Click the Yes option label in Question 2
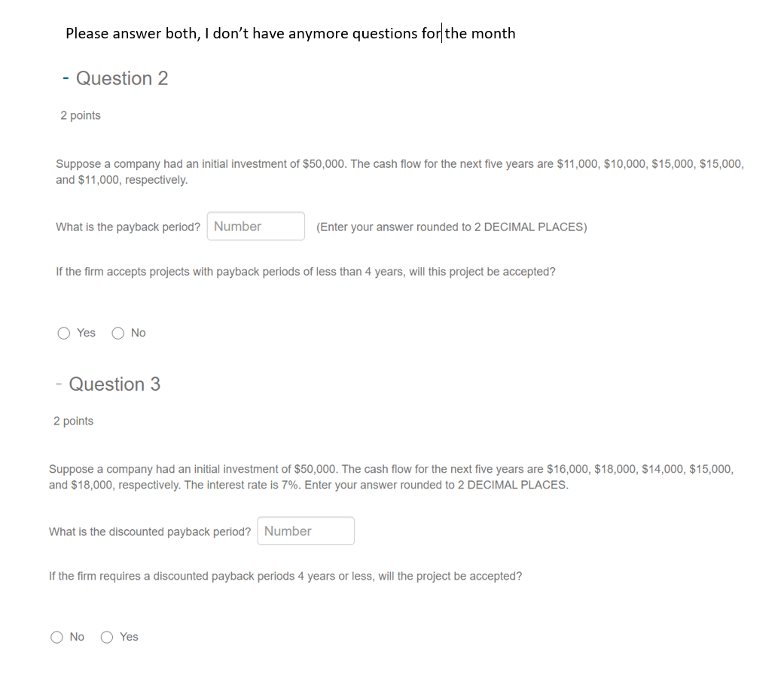This screenshot has height=679, width=784. (85, 332)
